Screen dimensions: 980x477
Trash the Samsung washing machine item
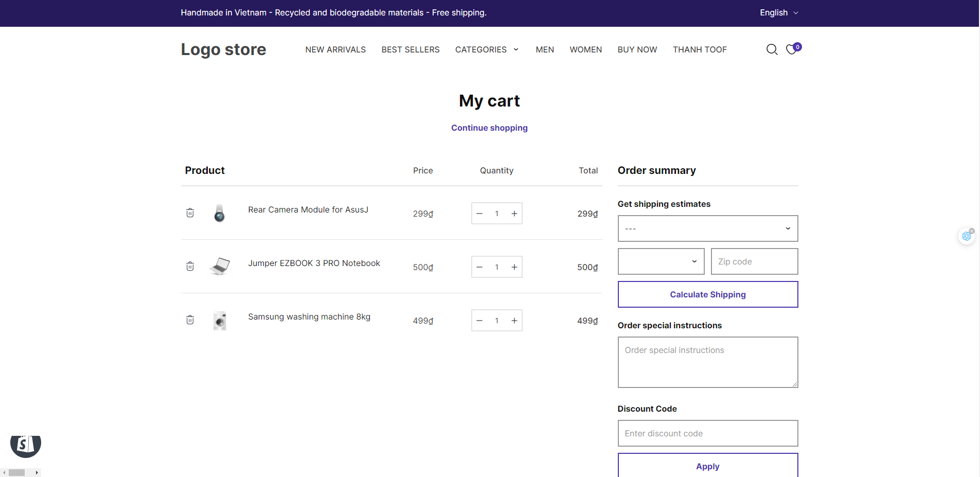coord(190,320)
